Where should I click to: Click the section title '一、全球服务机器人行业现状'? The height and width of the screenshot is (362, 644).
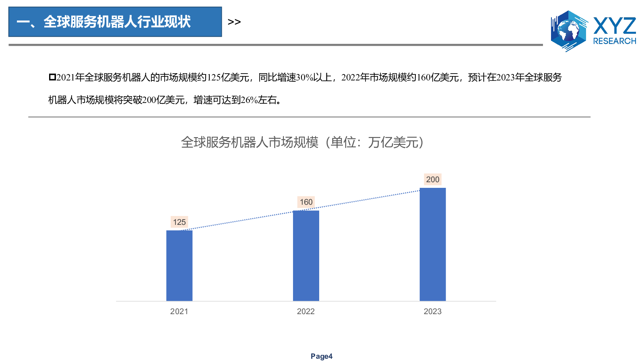(104, 22)
